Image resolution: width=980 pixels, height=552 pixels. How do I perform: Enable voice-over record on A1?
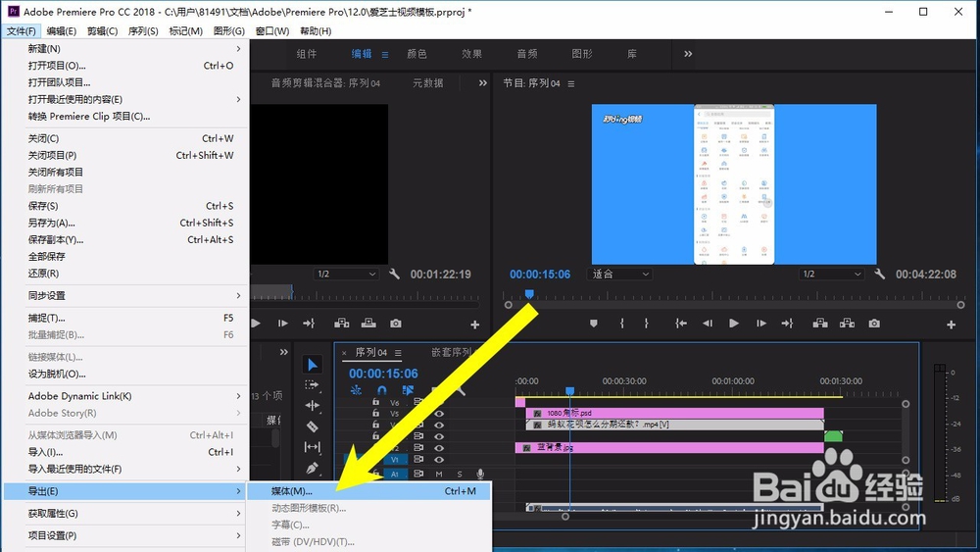click(480, 474)
